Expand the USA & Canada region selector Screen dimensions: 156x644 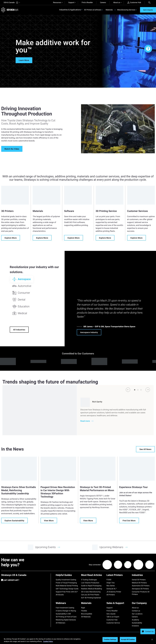coord(12,3)
